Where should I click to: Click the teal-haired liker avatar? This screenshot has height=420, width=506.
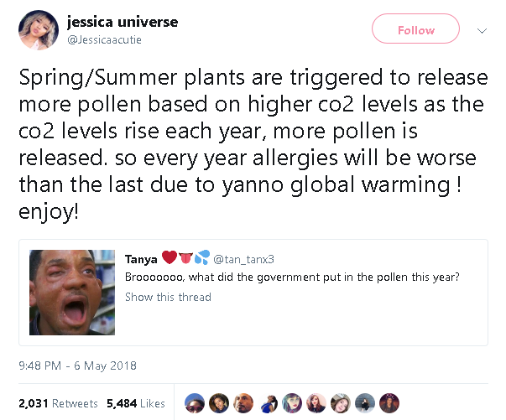tap(292, 402)
